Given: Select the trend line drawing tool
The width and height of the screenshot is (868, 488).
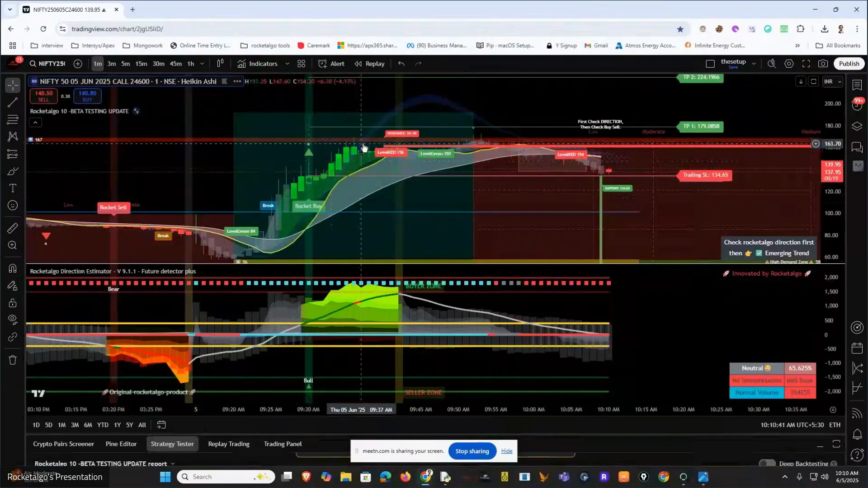Looking at the screenshot, I should [x=13, y=103].
